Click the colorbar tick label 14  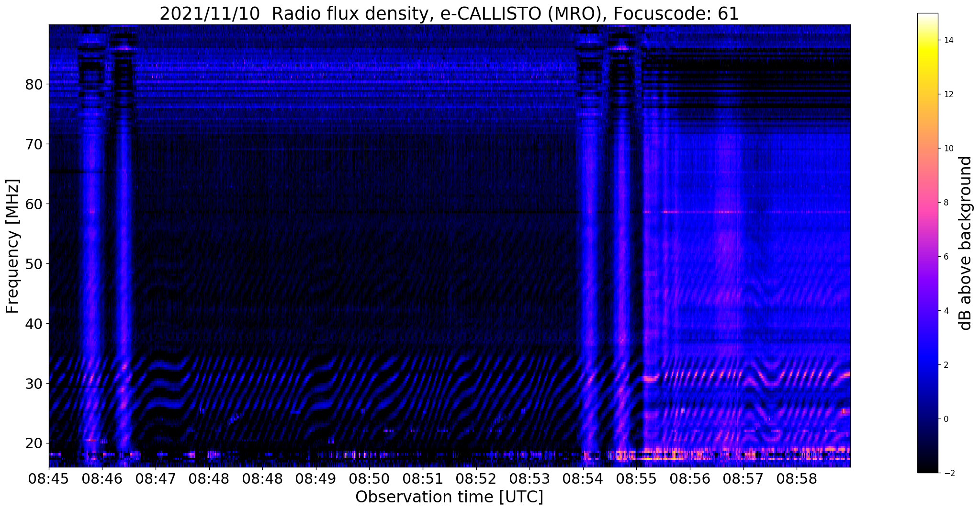tap(948, 40)
